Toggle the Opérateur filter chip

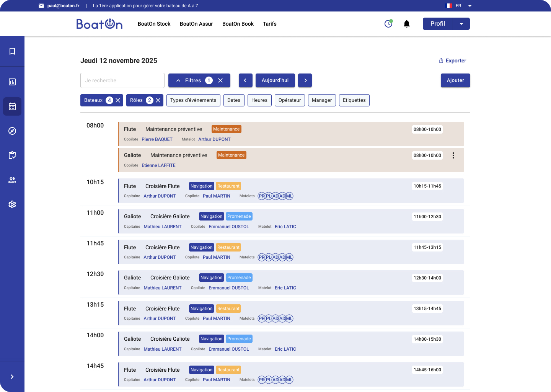290,100
